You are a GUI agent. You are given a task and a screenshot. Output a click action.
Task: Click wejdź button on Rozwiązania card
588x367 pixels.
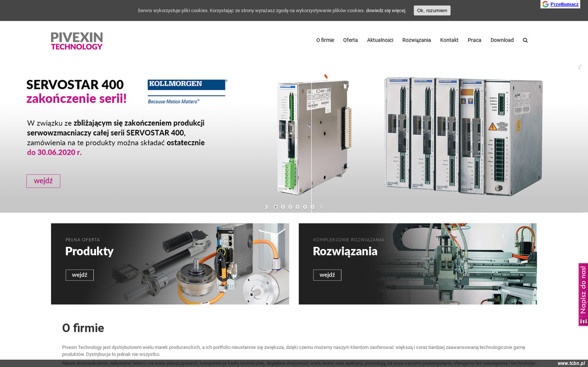pyautogui.click(x=327, y=275)
